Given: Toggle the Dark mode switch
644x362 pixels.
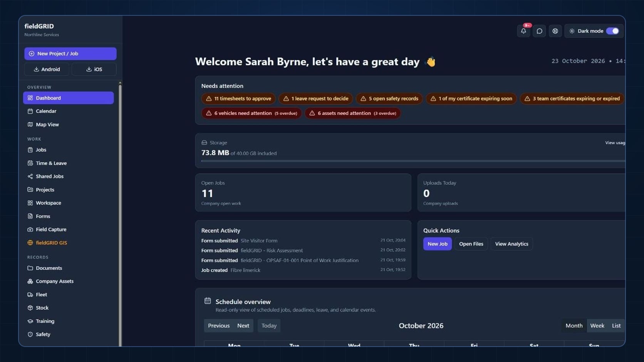Looking at the screenshot, I should [x=612, y=31].
